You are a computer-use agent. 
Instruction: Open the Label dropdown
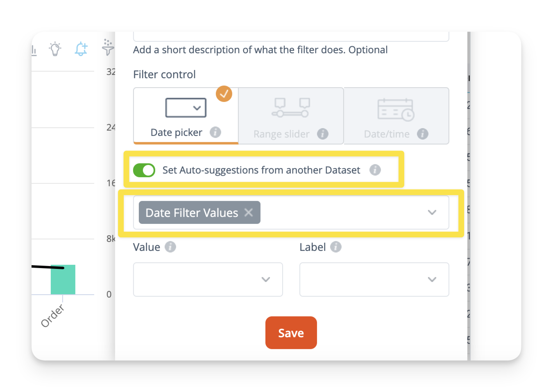374,279
